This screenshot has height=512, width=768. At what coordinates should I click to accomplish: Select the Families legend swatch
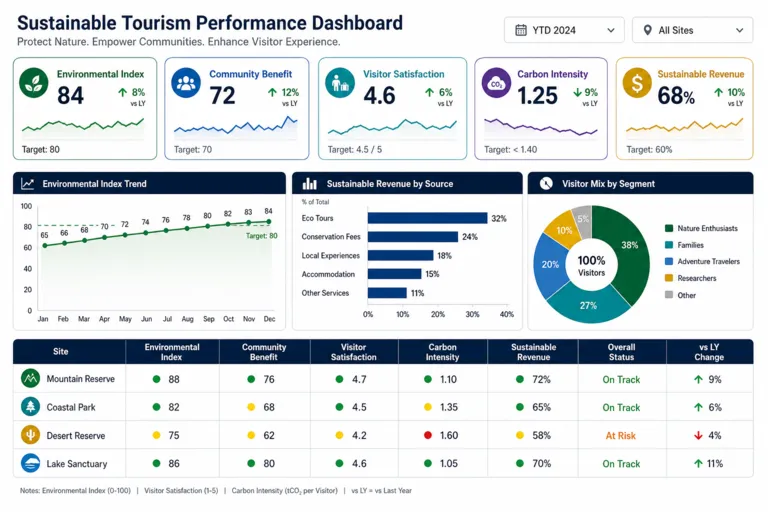[x=669, y=245]
